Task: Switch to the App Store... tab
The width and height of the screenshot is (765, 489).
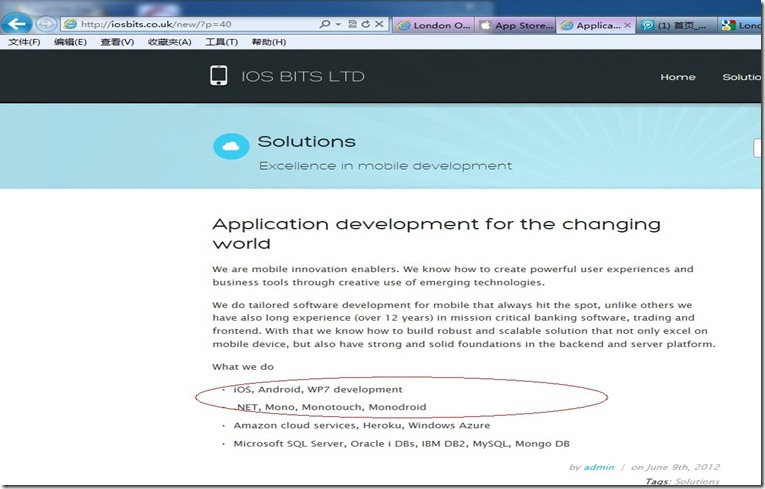Action: coord(516,25)
